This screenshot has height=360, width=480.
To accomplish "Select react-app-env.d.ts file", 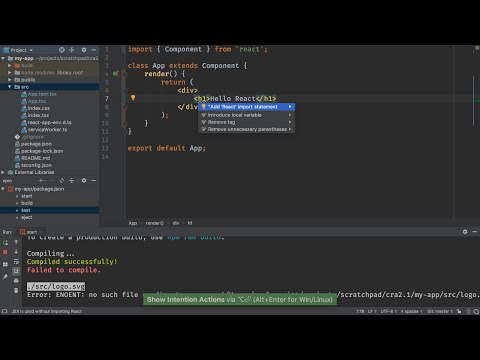I will (46, 122).
